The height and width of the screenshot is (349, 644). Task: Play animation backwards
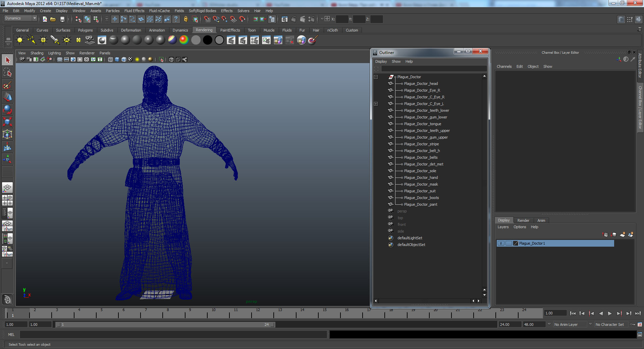point(601,313)
